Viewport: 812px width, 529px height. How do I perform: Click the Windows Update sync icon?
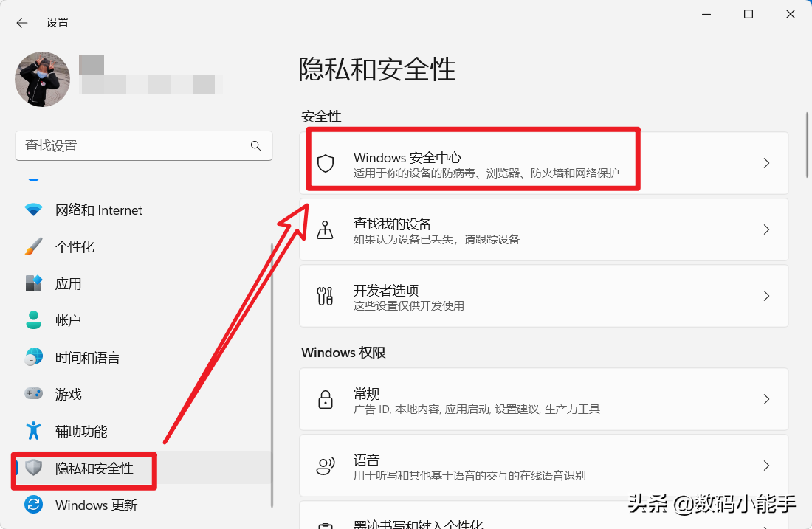coord(34,505)
